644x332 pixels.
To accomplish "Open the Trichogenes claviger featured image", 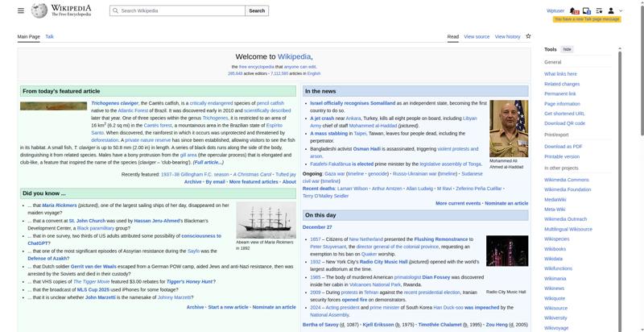I will [x=55, y=105].
